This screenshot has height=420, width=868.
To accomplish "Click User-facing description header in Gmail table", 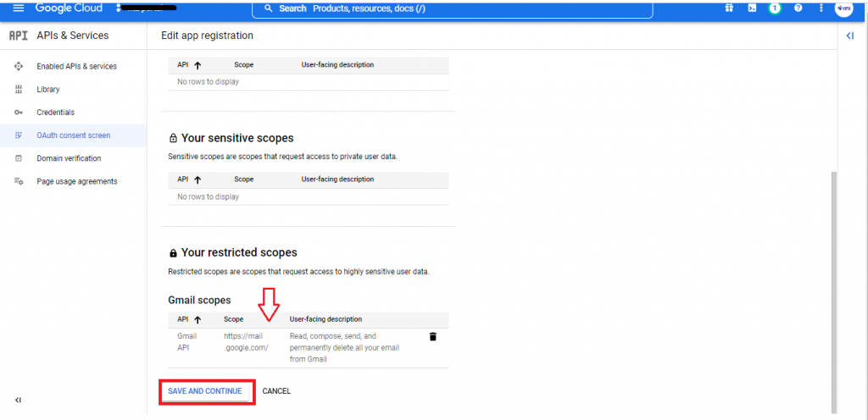I will (x=325, y=319).
